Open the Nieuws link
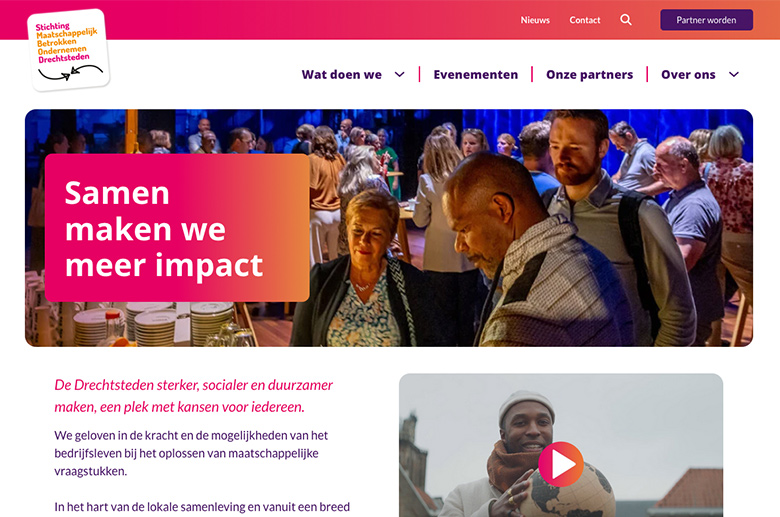This screenshot has height=517, width=780. [535, 20]
